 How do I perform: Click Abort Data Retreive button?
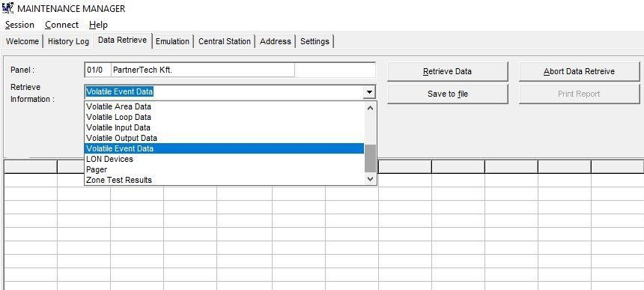[x=579, y=71]
